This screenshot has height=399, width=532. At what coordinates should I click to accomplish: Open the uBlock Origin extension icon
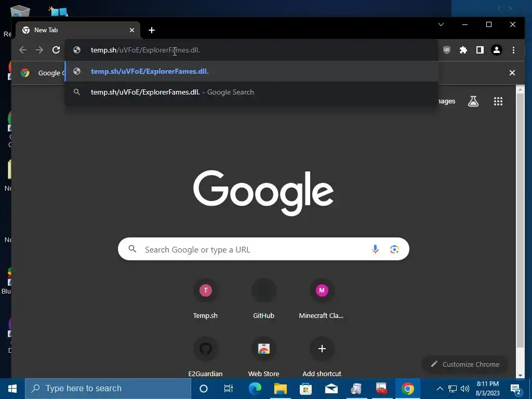click(x=447, y=50)
